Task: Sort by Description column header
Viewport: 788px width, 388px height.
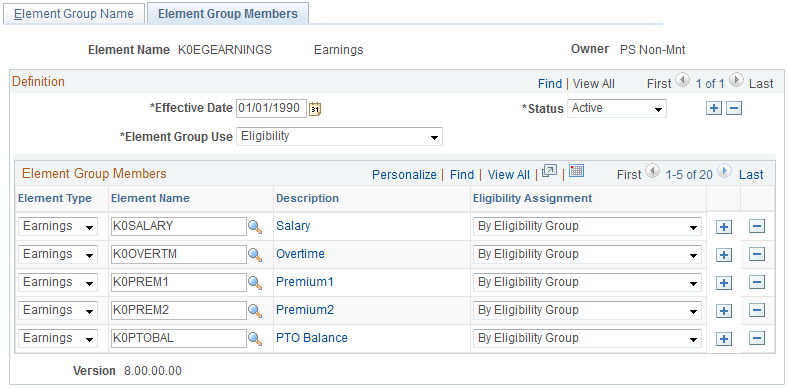Action: (x=307, y=198)
